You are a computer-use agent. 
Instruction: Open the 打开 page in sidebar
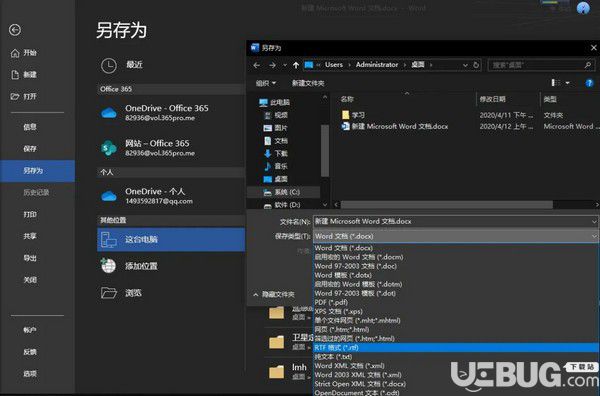click(x=24, y=96)
